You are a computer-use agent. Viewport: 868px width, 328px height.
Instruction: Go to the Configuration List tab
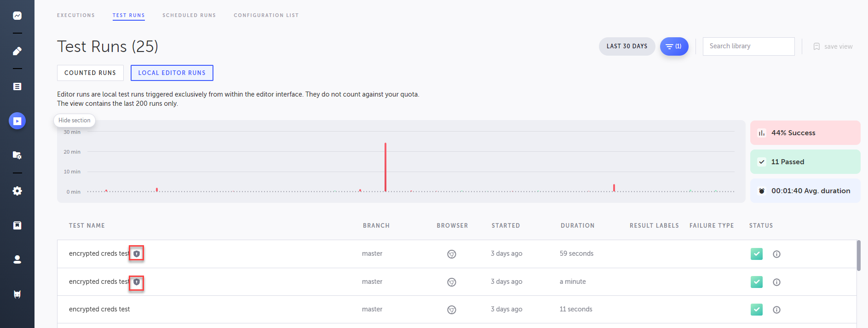click(x=266, y=15)
